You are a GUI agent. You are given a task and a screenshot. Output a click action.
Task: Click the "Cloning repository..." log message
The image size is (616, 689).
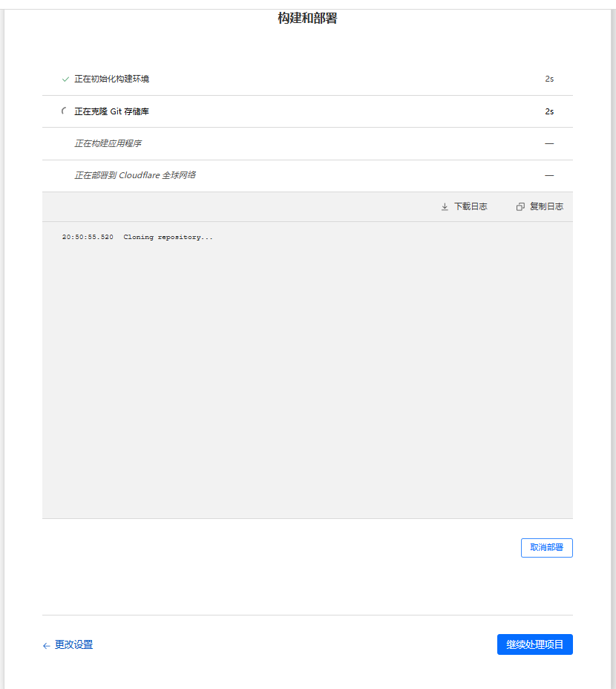pos(168,238)
